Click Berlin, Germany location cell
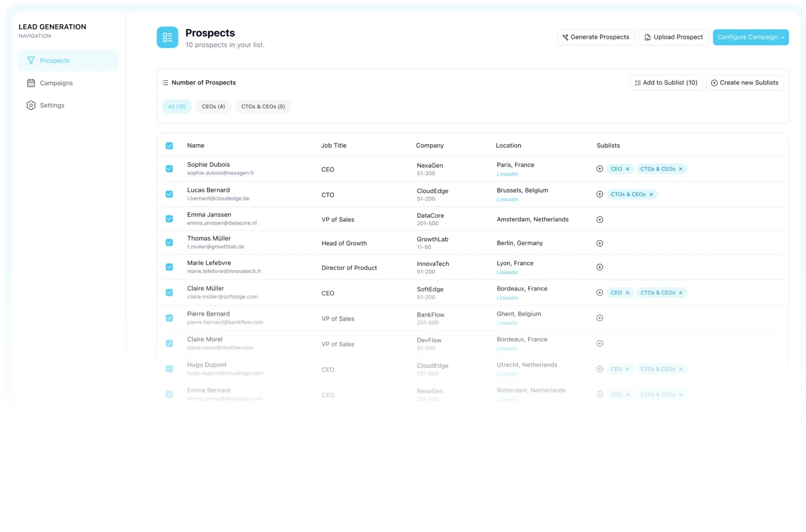 tap(519, 243)
